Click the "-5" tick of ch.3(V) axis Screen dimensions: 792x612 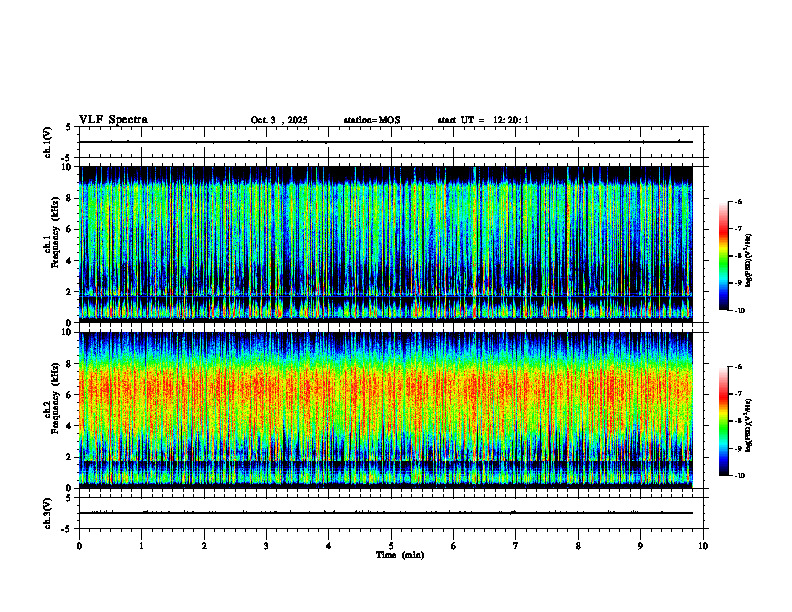(x=67, y=529)
